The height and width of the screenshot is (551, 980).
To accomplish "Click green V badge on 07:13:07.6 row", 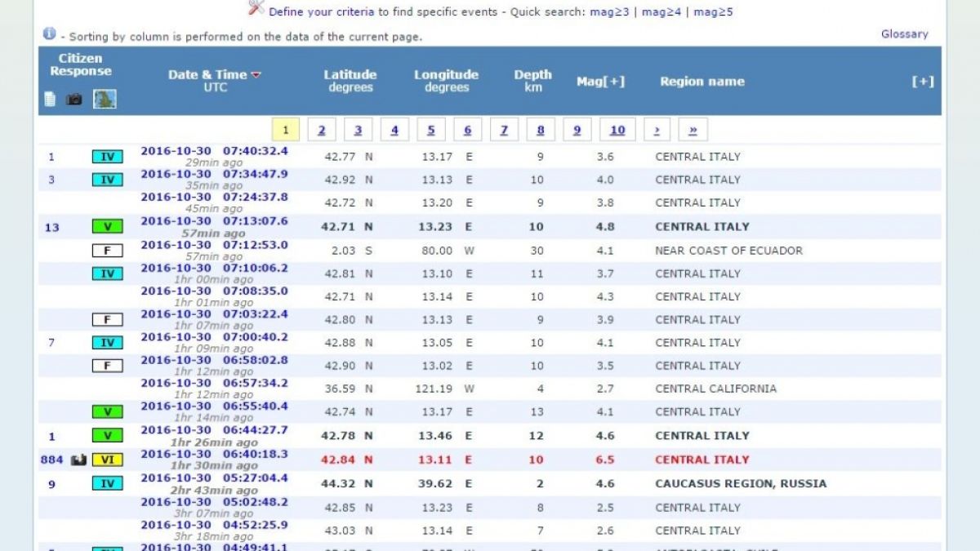I will [x=107, y=227].
